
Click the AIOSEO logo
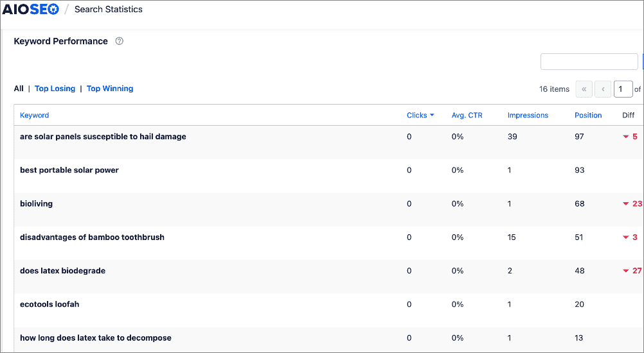coord(30,10)
